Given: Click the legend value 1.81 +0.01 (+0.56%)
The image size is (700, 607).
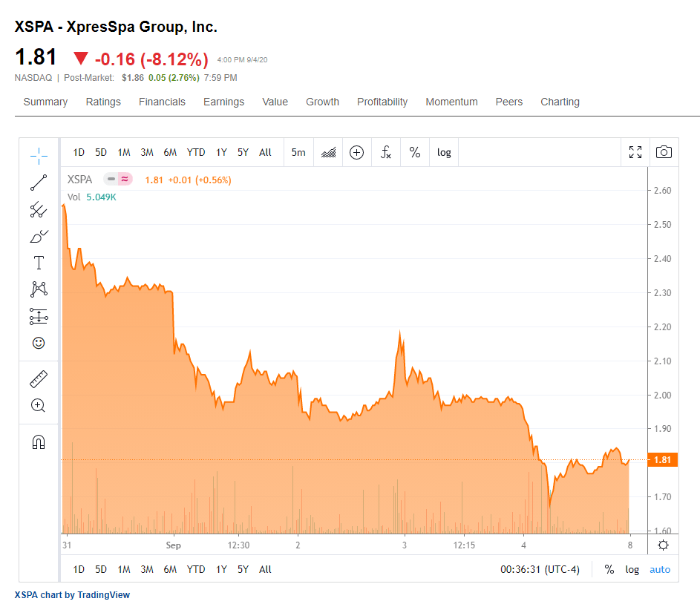Looking at the screenshot, I should 188,180.
